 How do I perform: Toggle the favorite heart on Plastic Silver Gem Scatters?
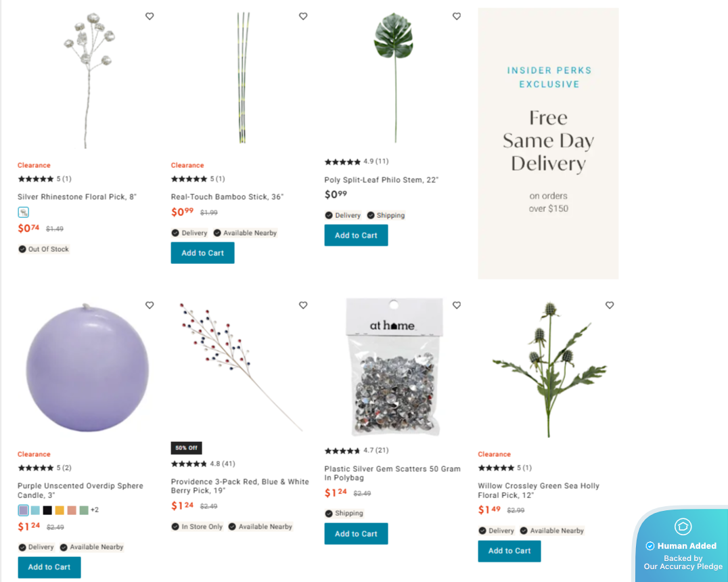coord(457,305)
